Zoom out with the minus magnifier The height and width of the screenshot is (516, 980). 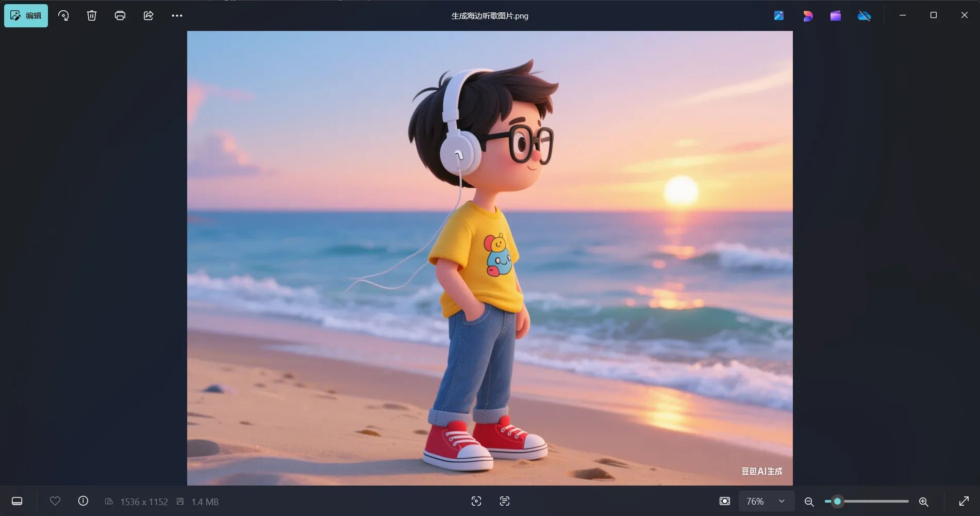click(x=809, y=502)
